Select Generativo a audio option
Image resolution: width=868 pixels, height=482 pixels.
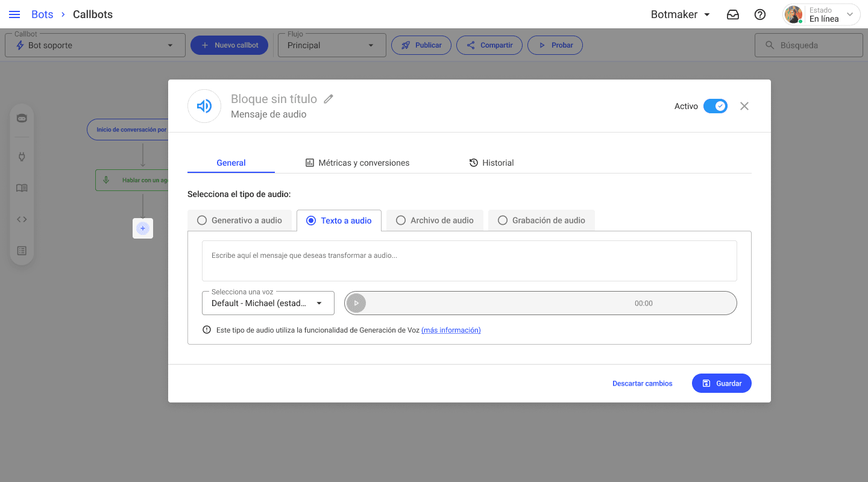coord(239,221)
